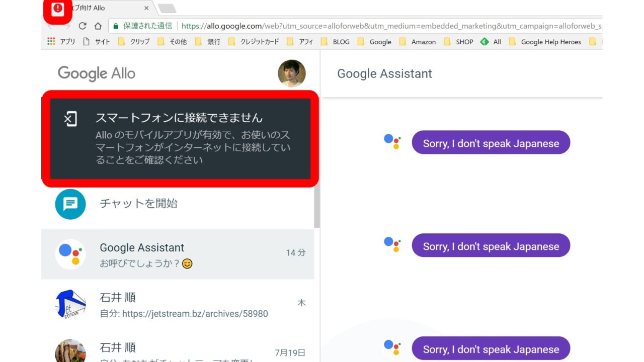Click the green secure lock icon
644x362 pixels.
point(116,26)
